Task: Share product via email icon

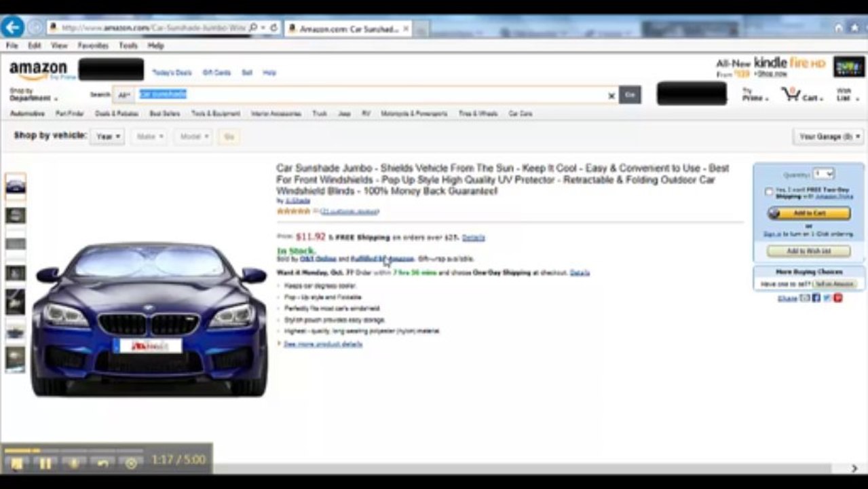Action: (805, 298)
